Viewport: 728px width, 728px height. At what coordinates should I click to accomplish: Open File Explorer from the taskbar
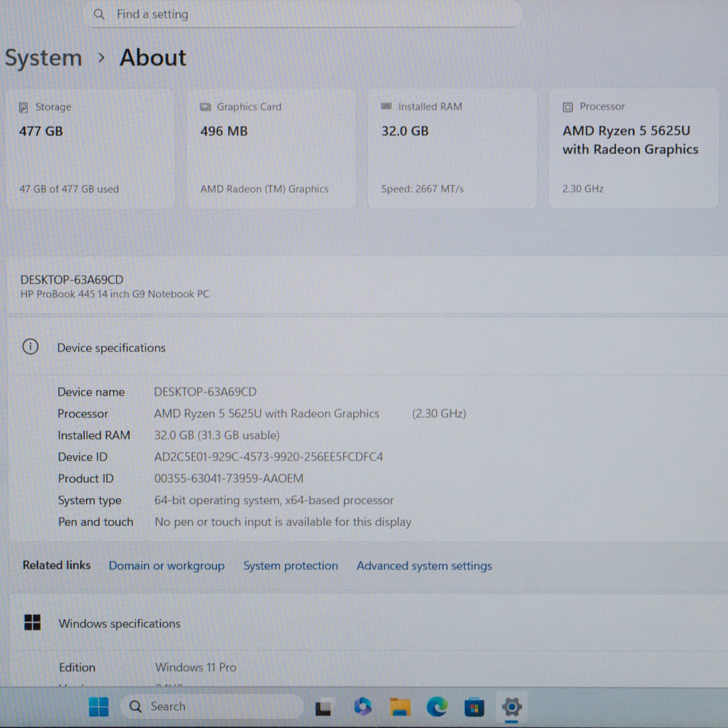click(400, 707)
